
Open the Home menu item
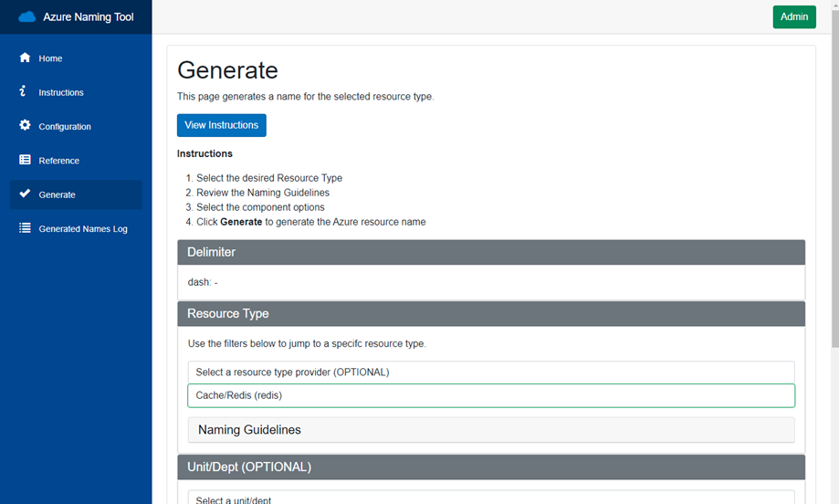[x=76, y=58]
